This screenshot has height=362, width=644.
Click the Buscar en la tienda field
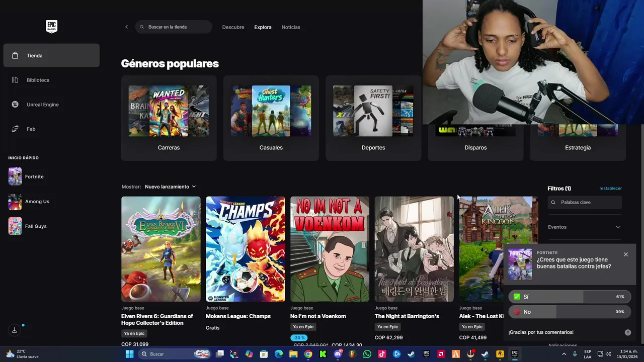coord(174,27)
